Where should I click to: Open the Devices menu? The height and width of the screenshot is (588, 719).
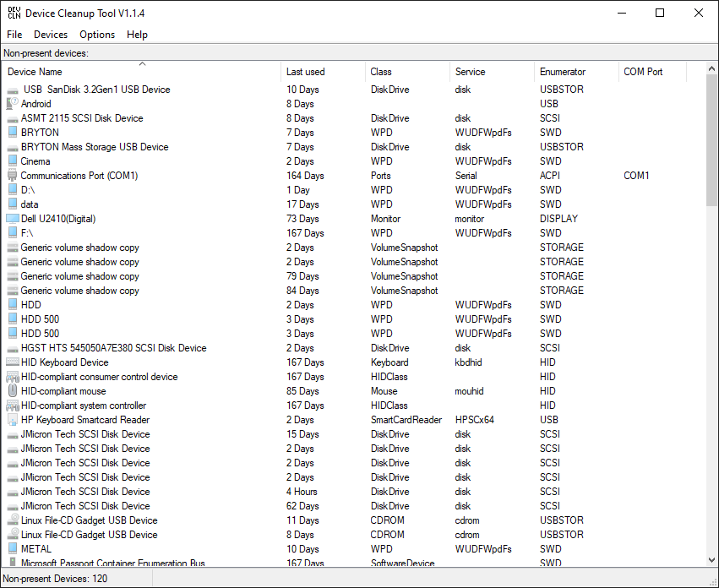tap(51, 35)
